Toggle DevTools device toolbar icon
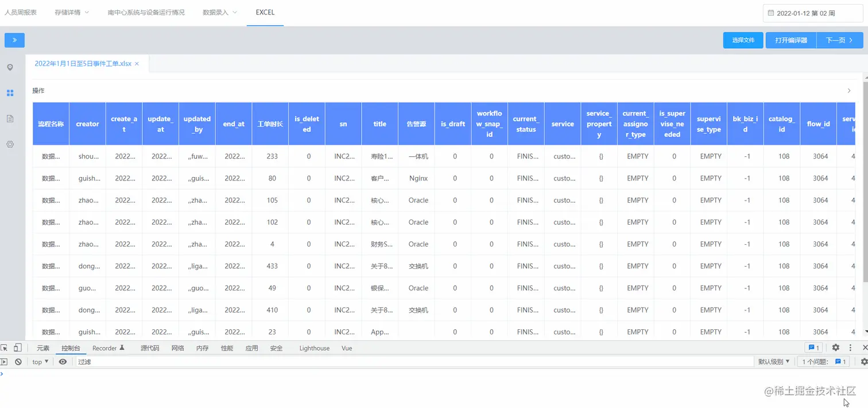Image resolution: width=868 pixels, height=408 pixels. (x=18, y=348)
